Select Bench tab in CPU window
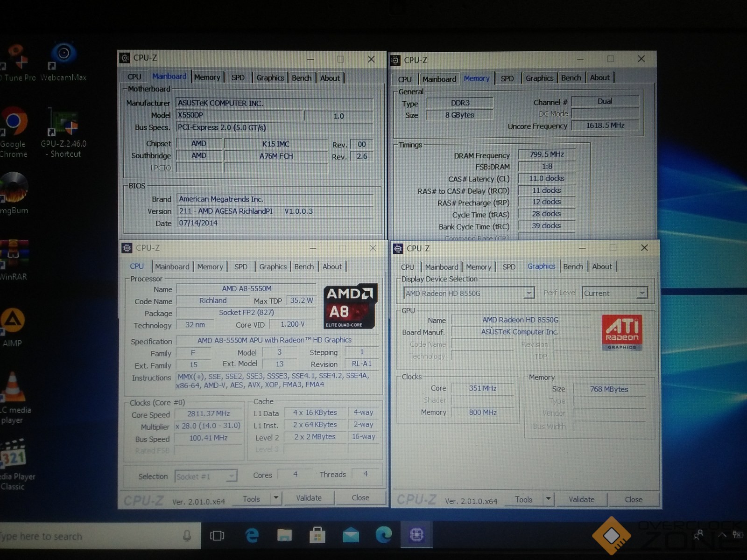The height and width of the screenshot is (560, 747). (304, 266)
